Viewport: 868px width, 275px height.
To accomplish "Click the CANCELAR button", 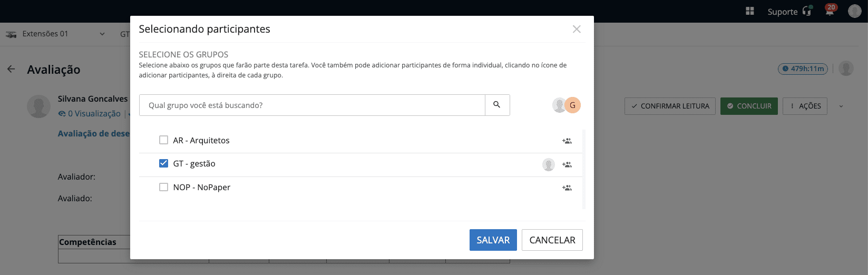I will point(552,240).
